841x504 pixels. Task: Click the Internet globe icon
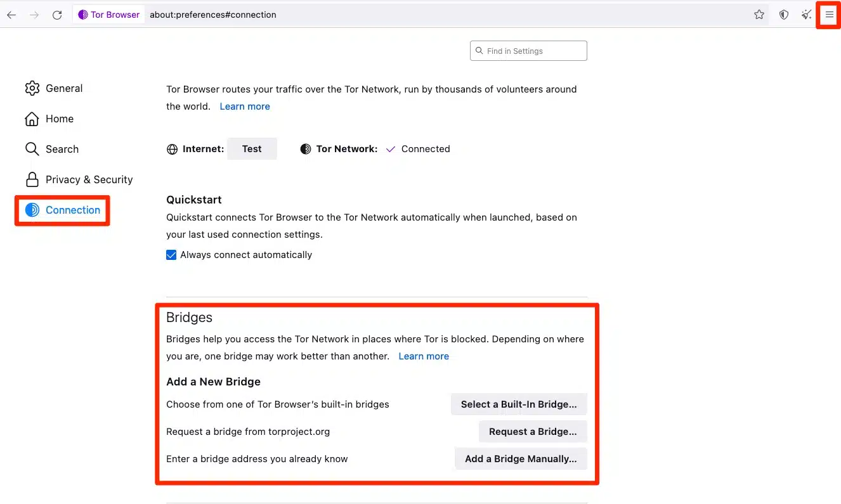(x=172, y=150)
